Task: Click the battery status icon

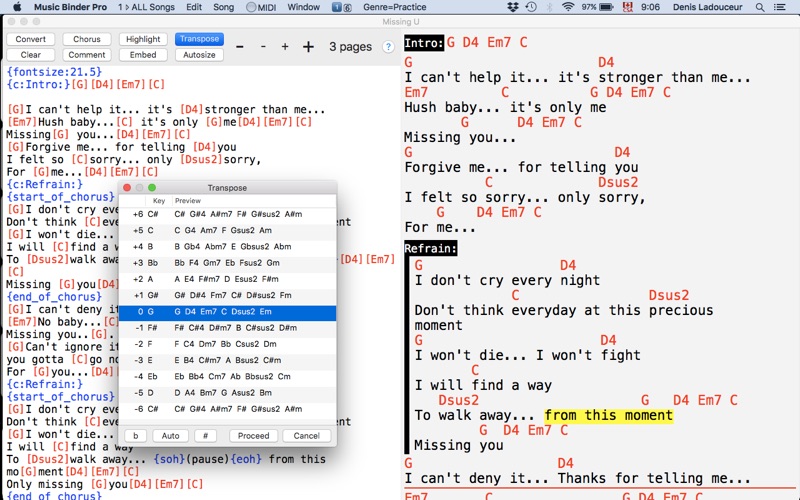Action: [x=607, y=7]
